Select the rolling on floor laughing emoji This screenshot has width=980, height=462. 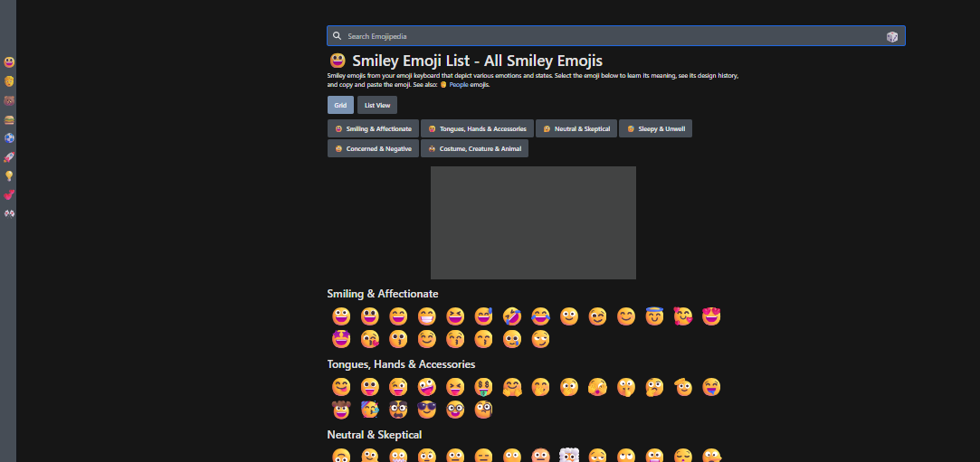click(x=512, y=316)
